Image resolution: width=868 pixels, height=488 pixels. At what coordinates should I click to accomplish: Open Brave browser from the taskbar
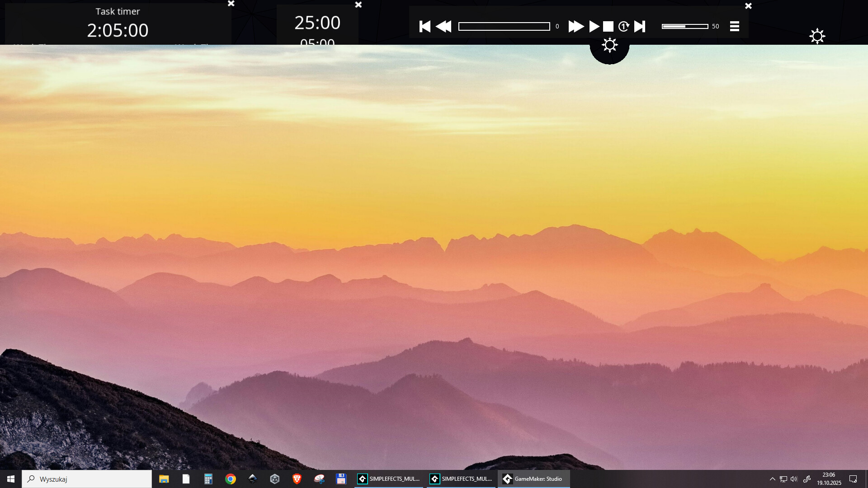click(297, 479)
